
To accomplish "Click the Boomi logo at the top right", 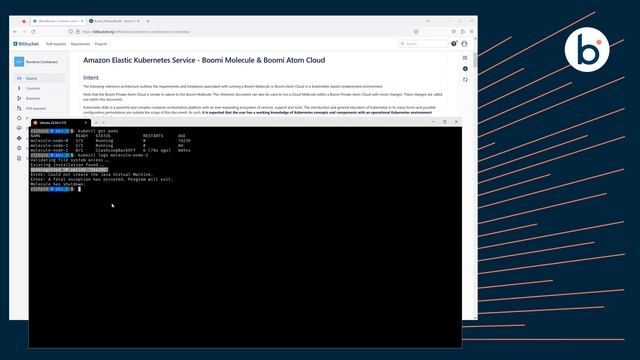I will pos(587,50).
